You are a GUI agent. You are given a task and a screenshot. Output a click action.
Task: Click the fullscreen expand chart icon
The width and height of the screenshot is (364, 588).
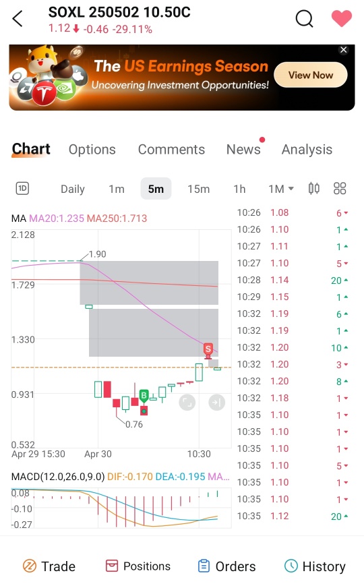187,403
